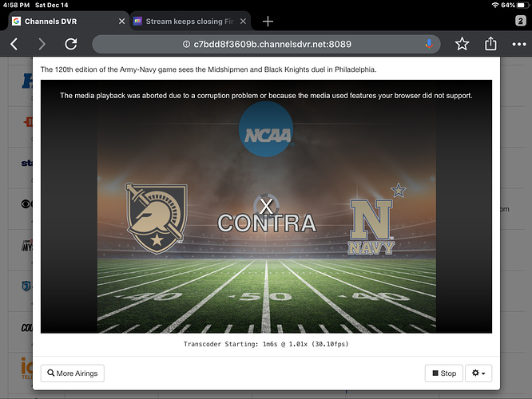Click the More Airings button
Viewport: 532px width, 399px height.
click(73, 373)
